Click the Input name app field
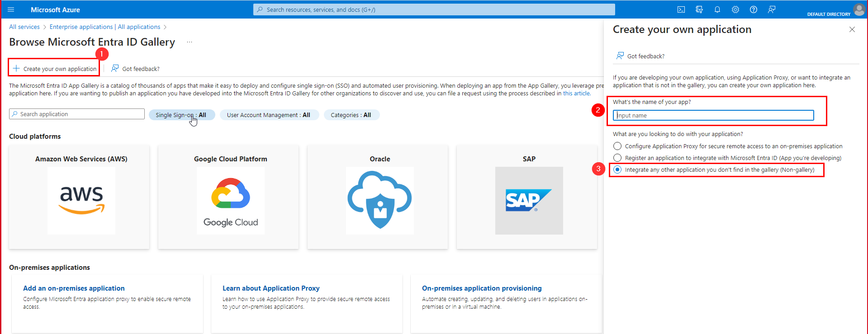Screen dimensions: 868x334 point(713,115)
